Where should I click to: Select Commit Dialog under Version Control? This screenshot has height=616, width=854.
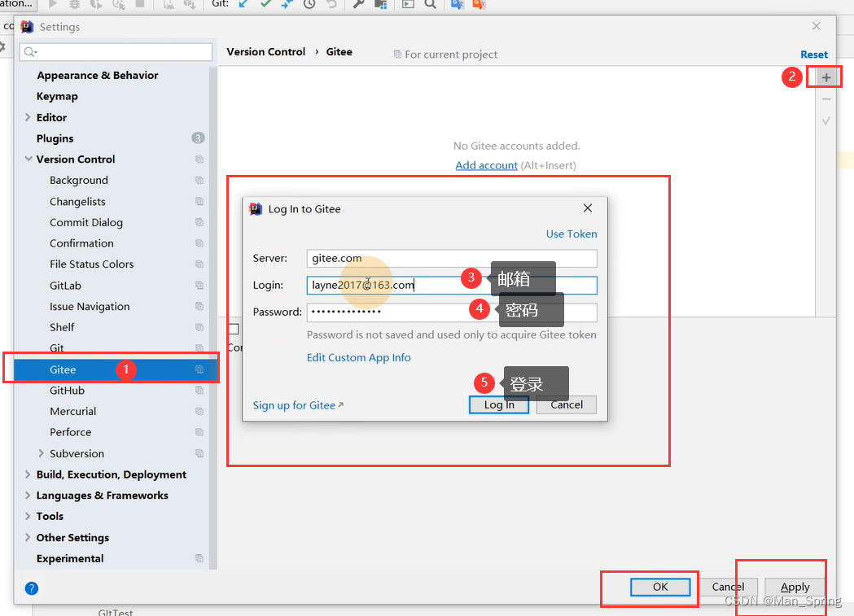[86, 223]
